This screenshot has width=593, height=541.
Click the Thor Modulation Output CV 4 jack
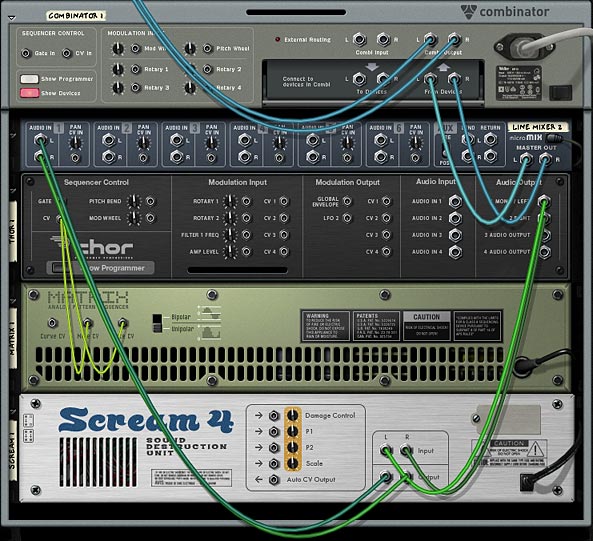pyautogui.click(x=387, y=252)
